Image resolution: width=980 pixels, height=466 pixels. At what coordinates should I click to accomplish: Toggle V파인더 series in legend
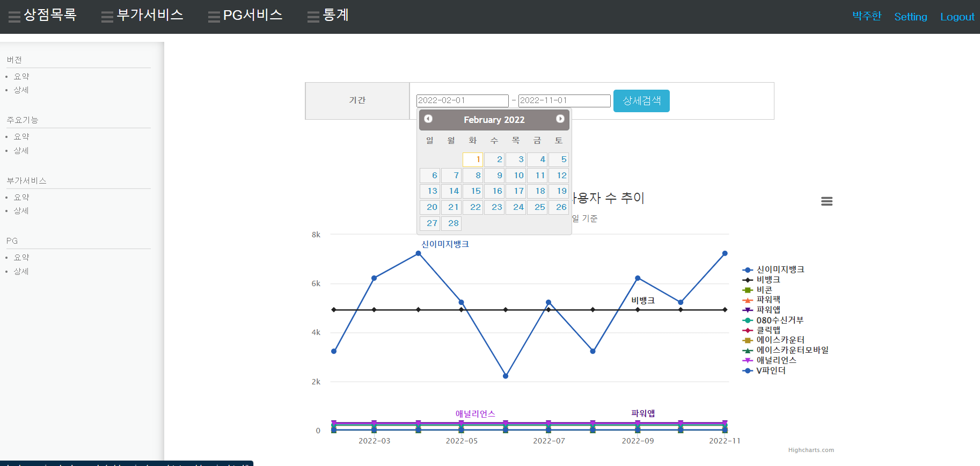764,370
